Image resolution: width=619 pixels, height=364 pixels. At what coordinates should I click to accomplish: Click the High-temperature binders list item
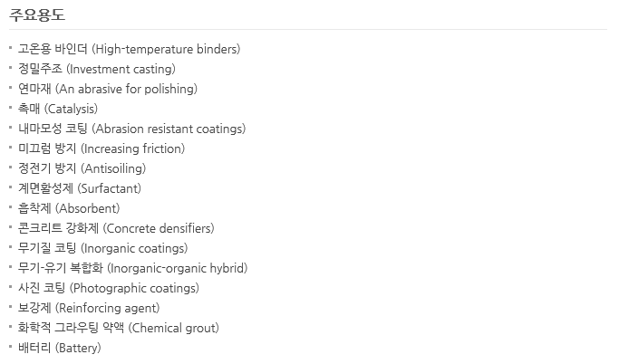pyautogui.click(x=129, y=49)
